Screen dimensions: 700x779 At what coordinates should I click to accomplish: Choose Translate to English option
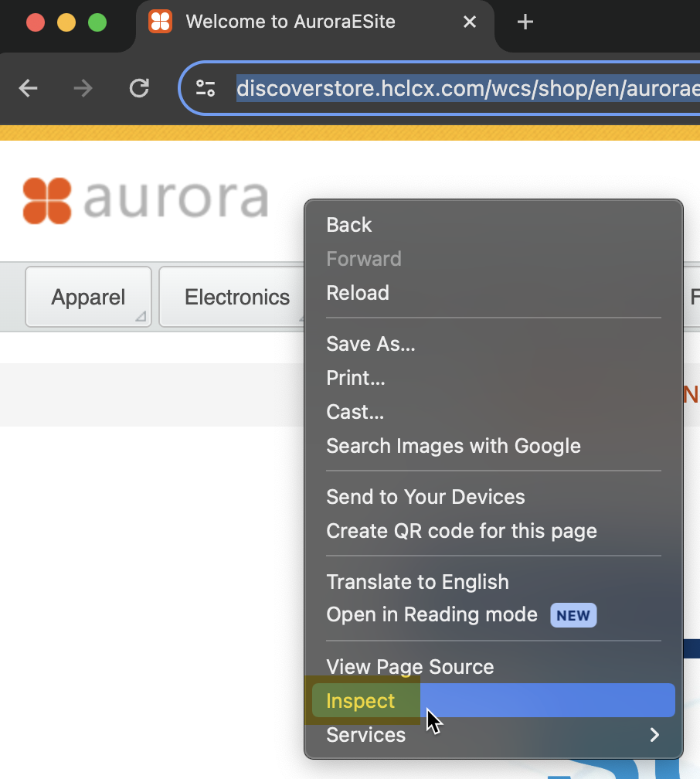(x=417, y=582)
